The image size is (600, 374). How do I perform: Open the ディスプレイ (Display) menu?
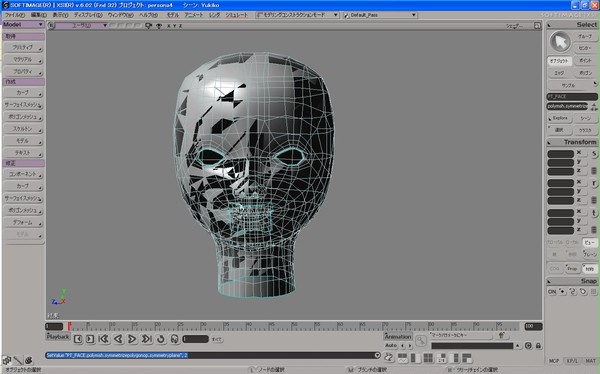click(88, 15)
